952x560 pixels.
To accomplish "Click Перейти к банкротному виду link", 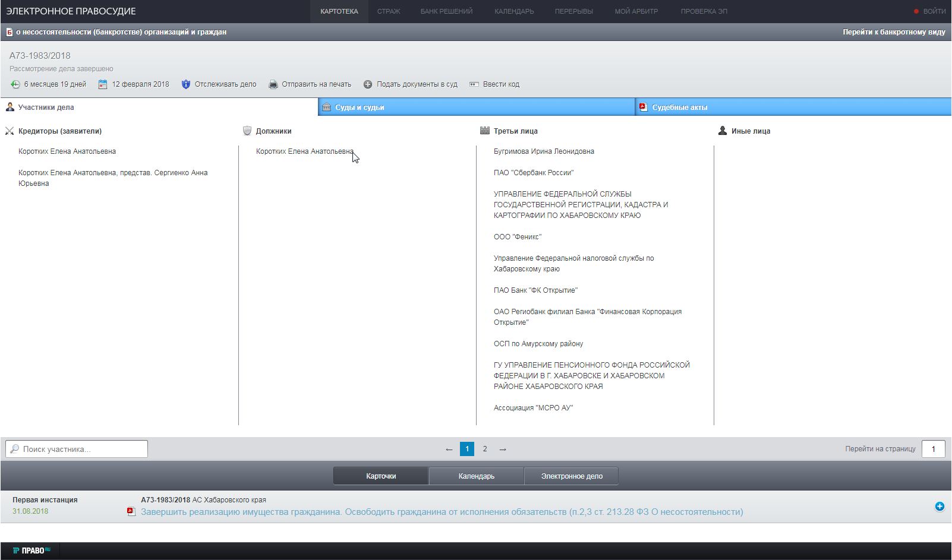I will [893, 32].
